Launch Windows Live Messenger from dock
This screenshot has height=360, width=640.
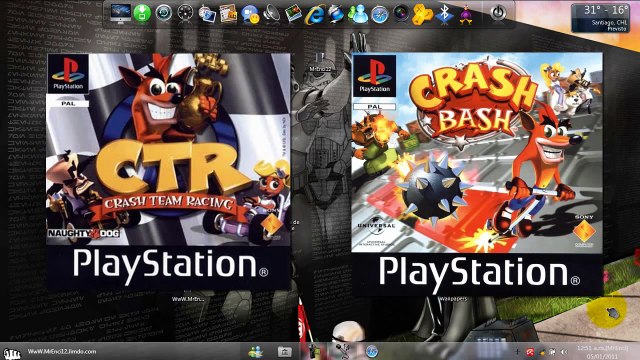point(358,14)
